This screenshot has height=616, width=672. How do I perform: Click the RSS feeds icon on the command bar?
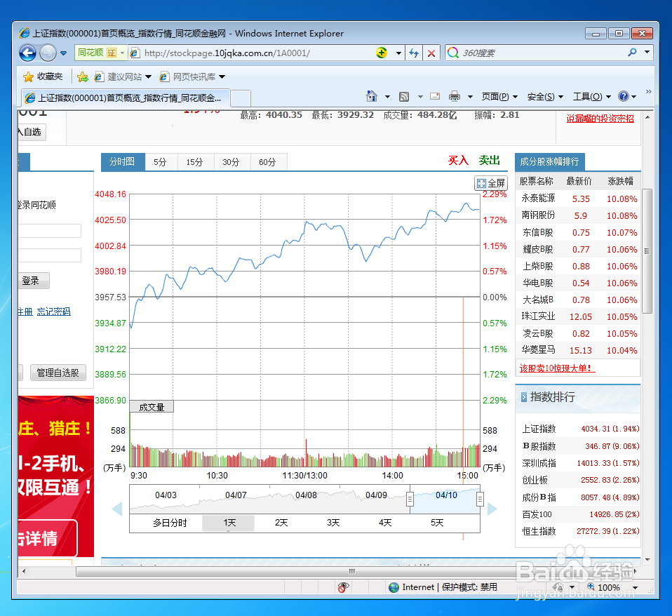403,97
